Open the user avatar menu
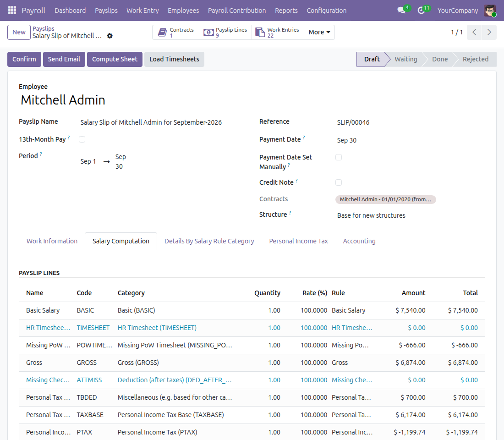The height and width of the screenshot is (440, 504). point(490,10)
